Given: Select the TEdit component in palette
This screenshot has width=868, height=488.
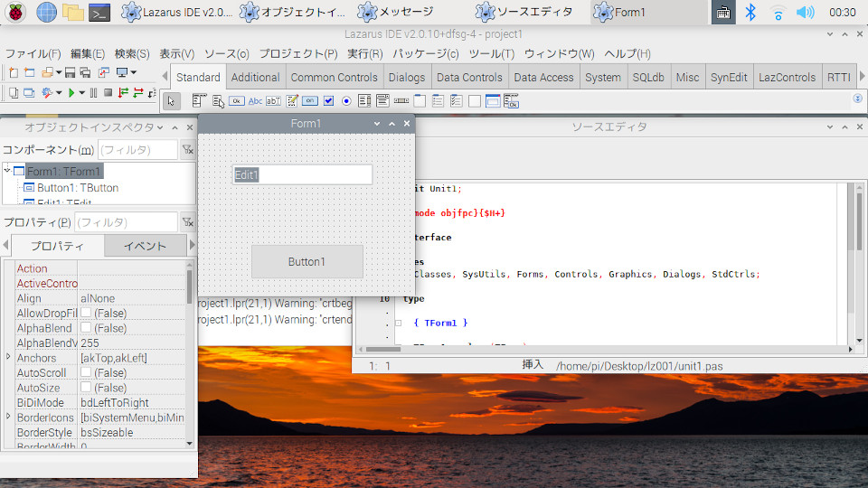Looking at the screenshot, I should [273, 101].
